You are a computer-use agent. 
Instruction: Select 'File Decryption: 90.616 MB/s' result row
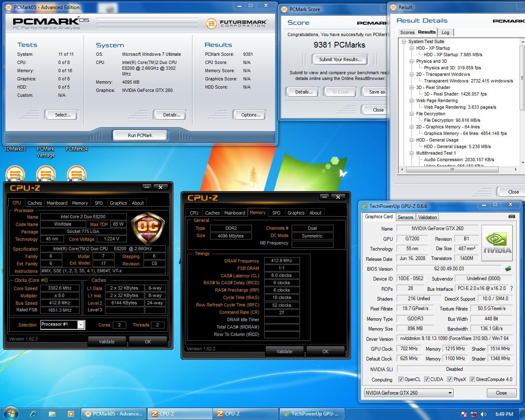[452, 120]
